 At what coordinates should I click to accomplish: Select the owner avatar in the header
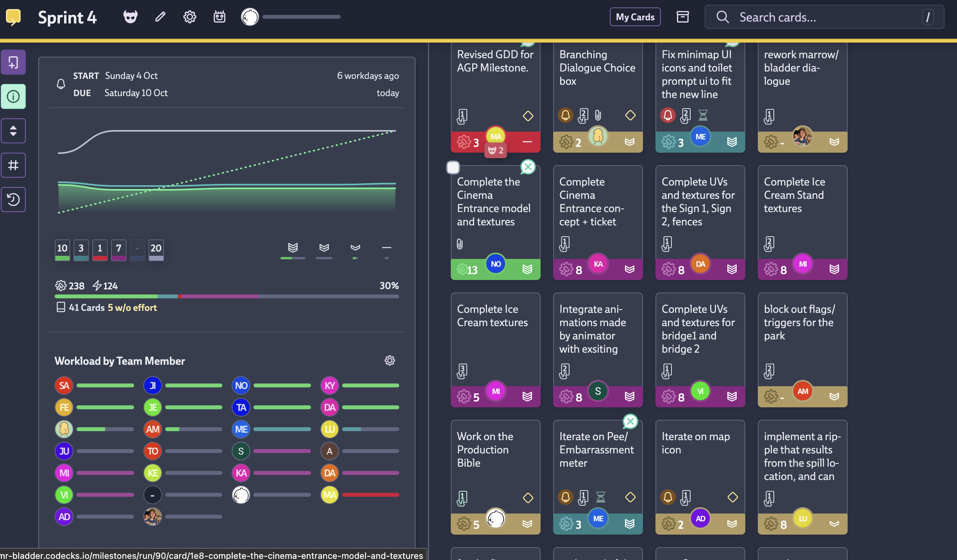[x=250, y=17]
